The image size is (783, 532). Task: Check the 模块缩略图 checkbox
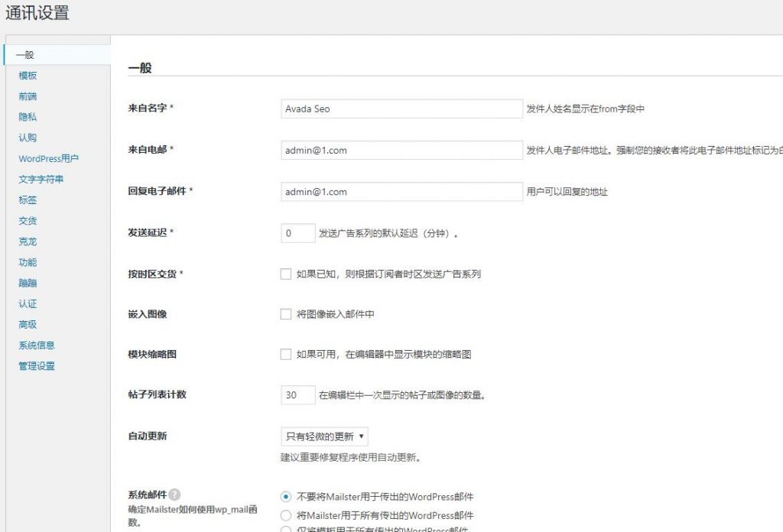[286, 355]
